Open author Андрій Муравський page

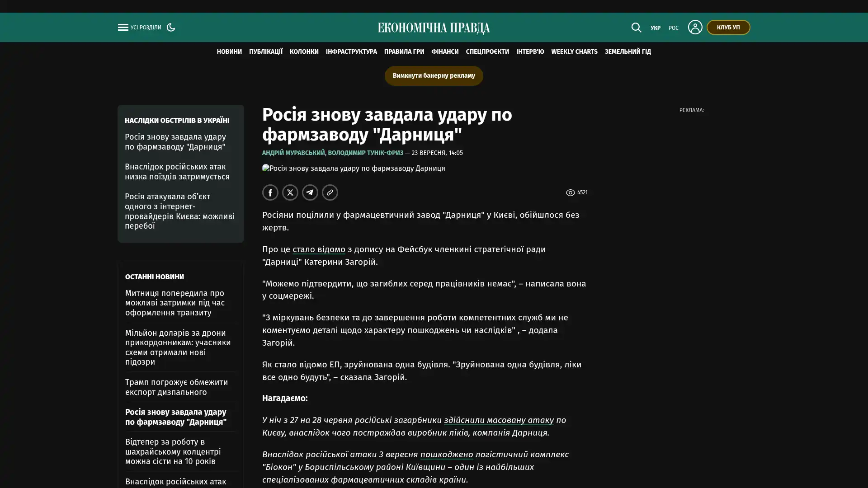coord(293,153)
